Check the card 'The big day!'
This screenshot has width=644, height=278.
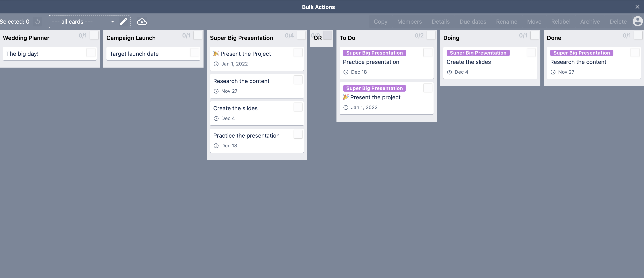click(x=91, y=53)
